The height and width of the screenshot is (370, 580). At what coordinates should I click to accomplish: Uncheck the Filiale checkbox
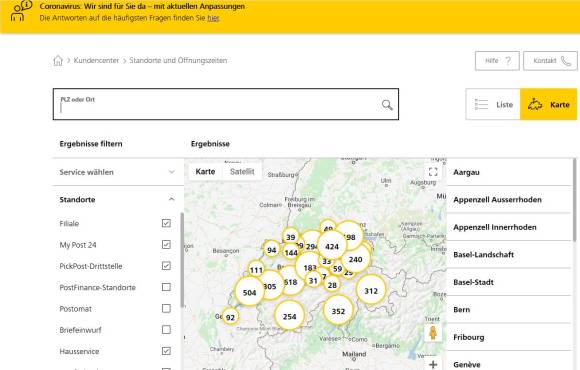coord(166,223)
